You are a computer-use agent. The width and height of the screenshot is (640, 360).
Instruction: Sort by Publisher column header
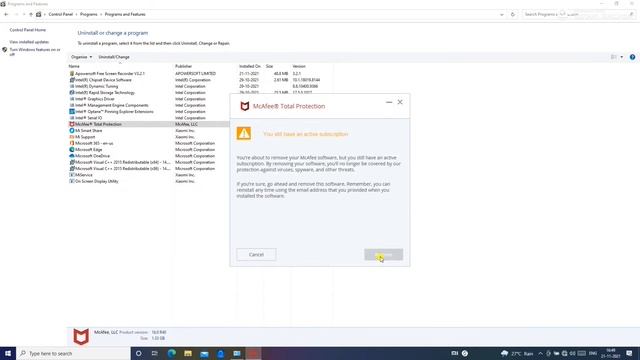pyautogui.click(x=183, y=66)
